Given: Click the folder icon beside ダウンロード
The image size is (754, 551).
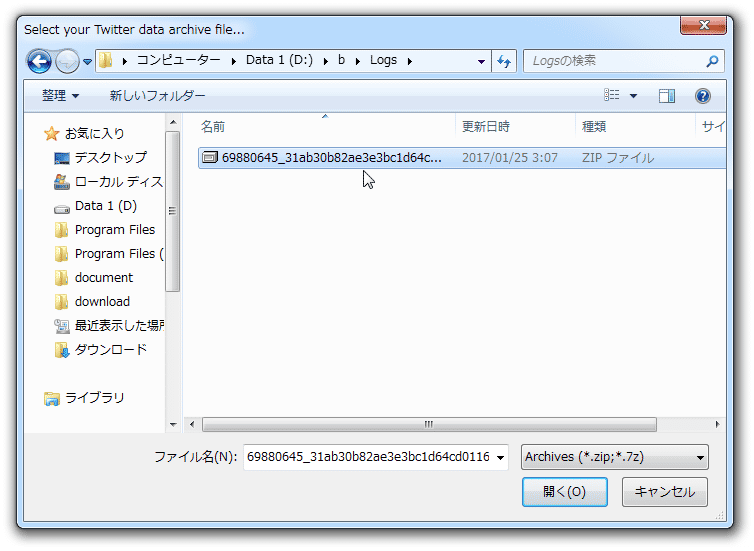Looking at the screenshot, I should 61,350.
